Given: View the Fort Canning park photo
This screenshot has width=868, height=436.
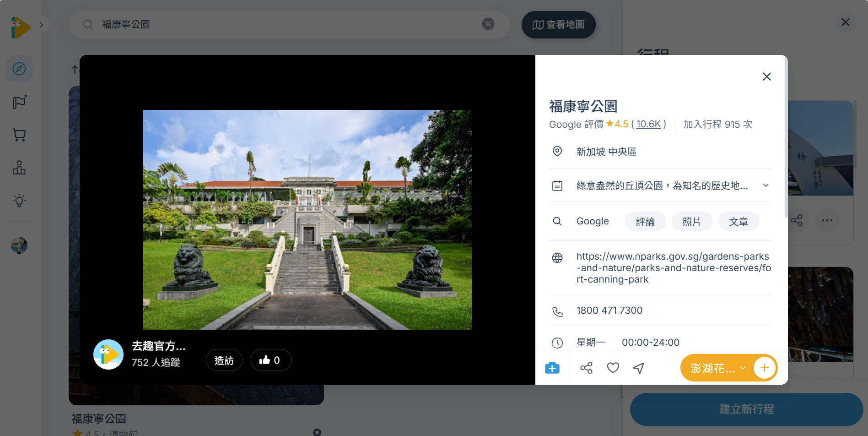Looking at the screenshot, I should pos(307,220).
